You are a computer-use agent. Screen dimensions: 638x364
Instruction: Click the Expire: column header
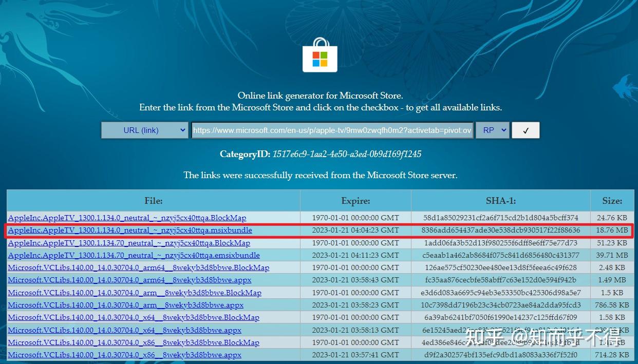355,201
